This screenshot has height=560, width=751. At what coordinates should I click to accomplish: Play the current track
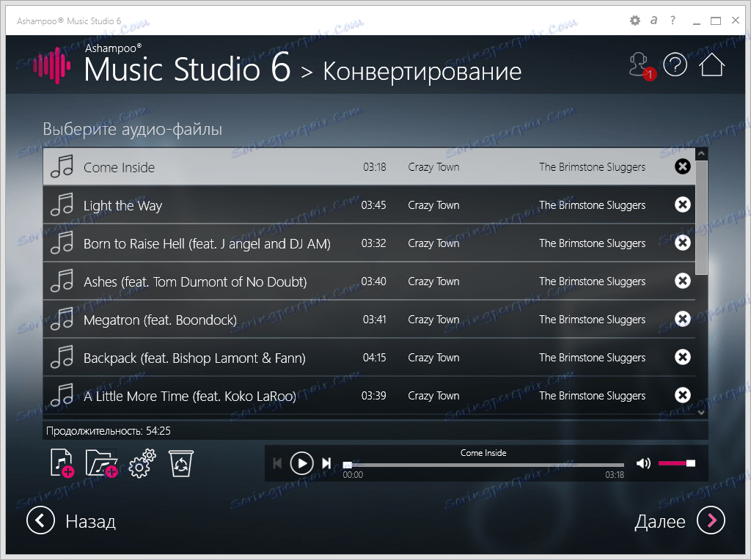tap(301, 463)
